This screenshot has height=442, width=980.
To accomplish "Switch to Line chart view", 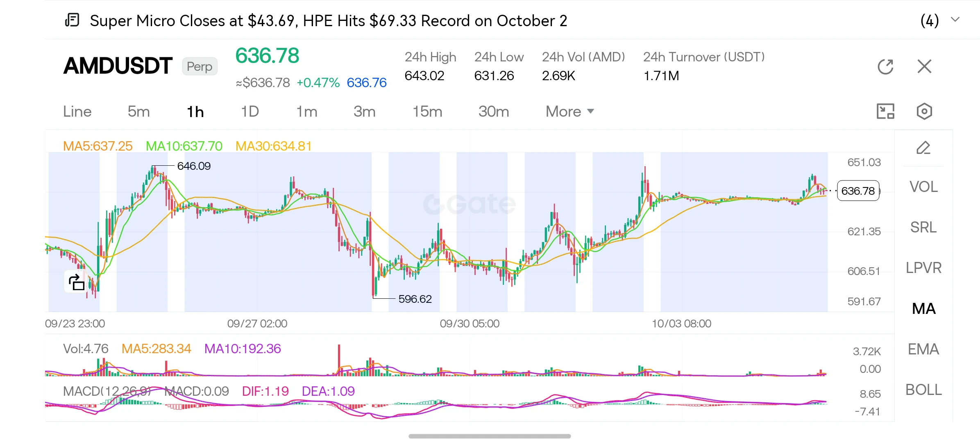I will 77,112.
